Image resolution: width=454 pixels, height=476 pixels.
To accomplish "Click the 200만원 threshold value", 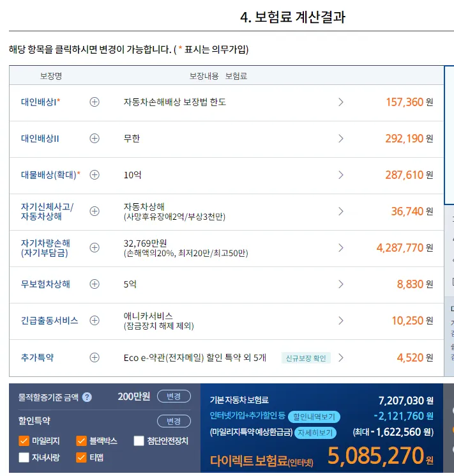I will tap(134, 397).
